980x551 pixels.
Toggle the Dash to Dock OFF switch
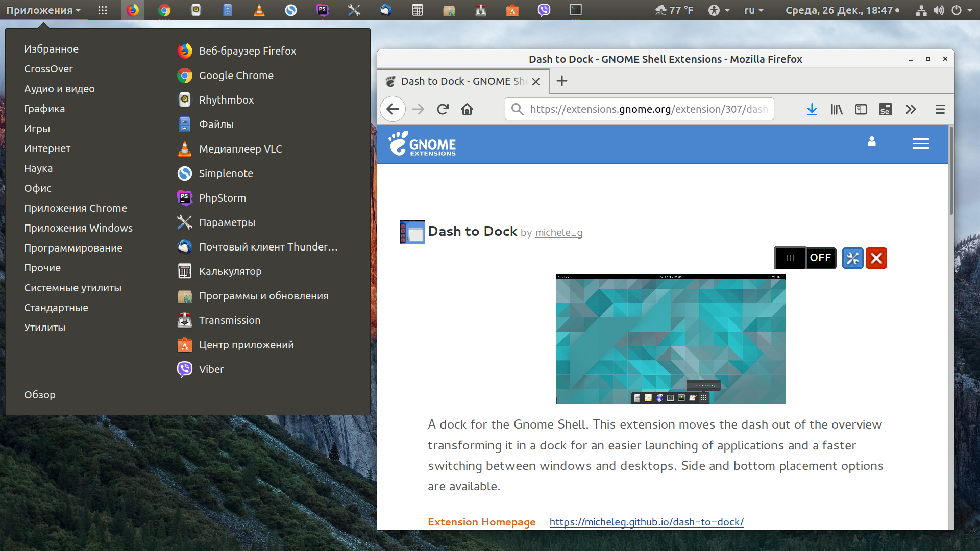click(805, 258)
